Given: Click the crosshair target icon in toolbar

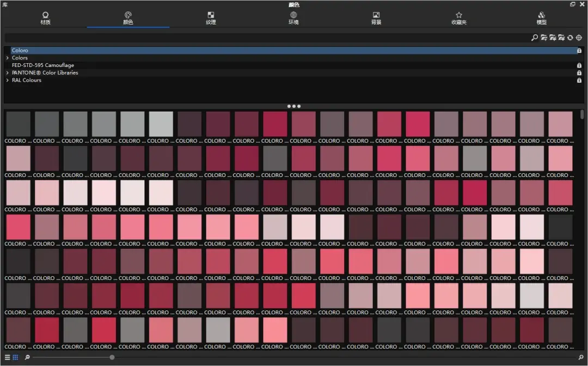Looking at the screenshot, I should click(579, 38).
